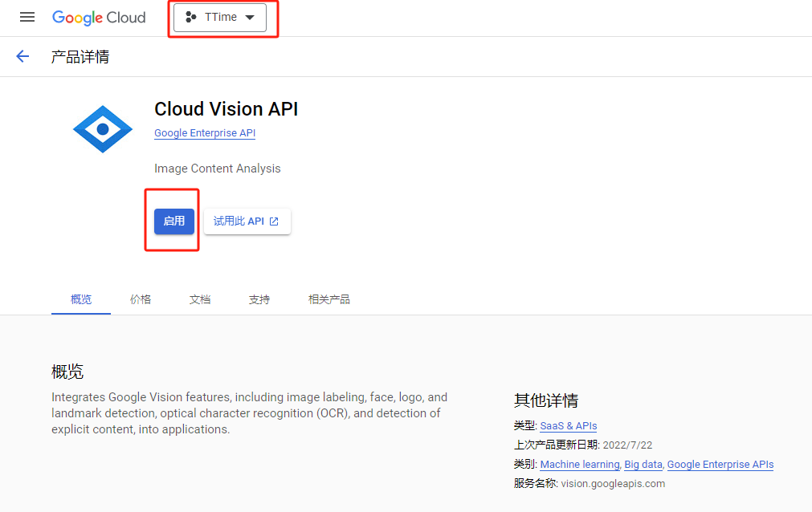812x512 pixels.
Task: Switch to the 概览 tab
Action: (x=81, y=299)
